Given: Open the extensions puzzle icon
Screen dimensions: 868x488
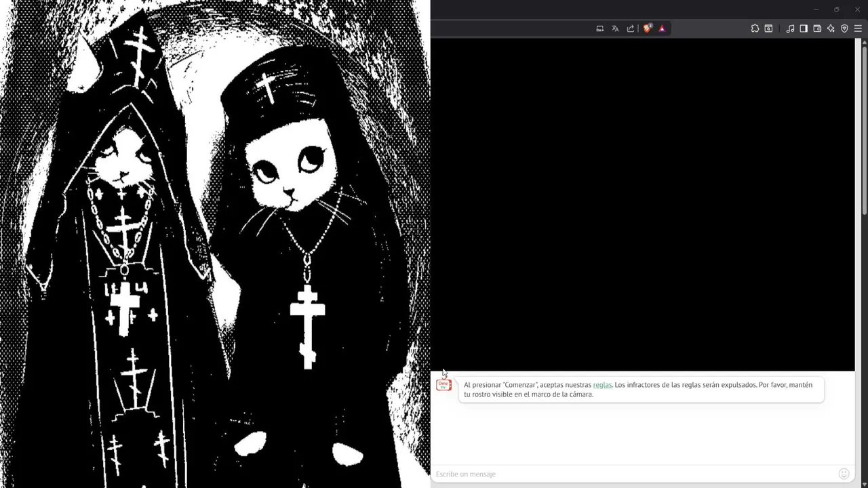Looking at the screenshot, I should [x=755, y=28].
